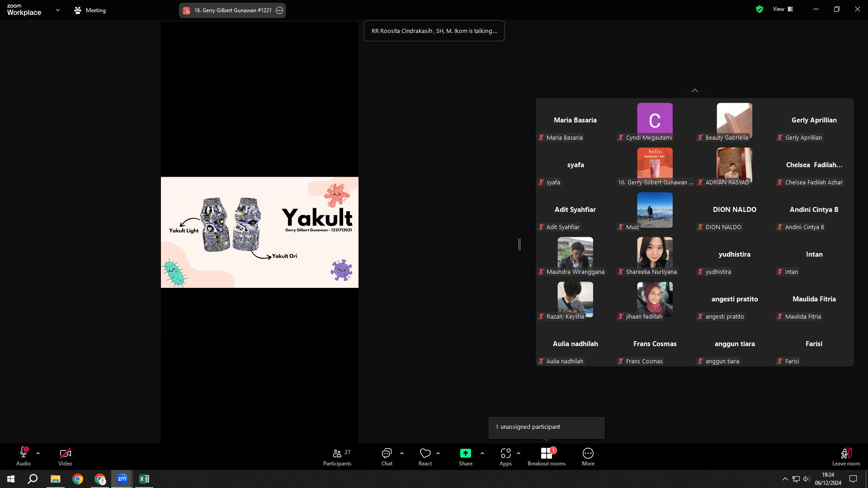Image resolution: width=868 pixels, height=488 pixels.
Task: Open the View layout menu
Action: tap(783, 9)
